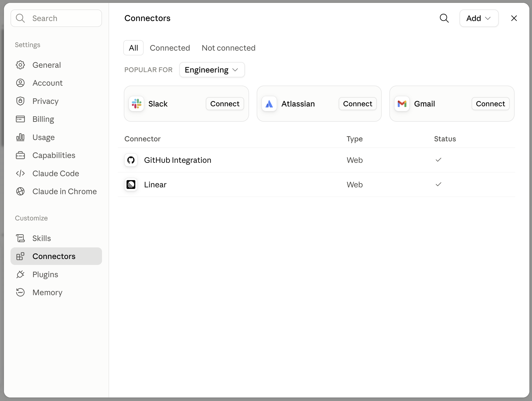Expand the Engineering popular-for dropdown
Screen dimensions: 532x401
212,70
